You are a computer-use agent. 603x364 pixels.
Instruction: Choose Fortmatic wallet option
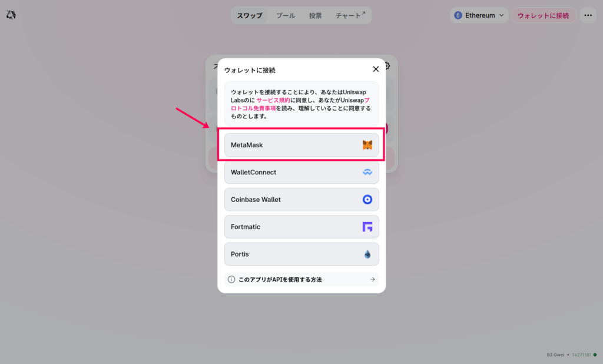point(301,227)
